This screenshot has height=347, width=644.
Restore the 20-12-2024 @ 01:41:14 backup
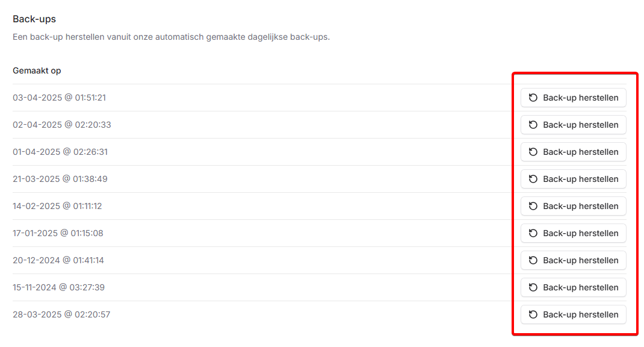[x=574, y=260]
